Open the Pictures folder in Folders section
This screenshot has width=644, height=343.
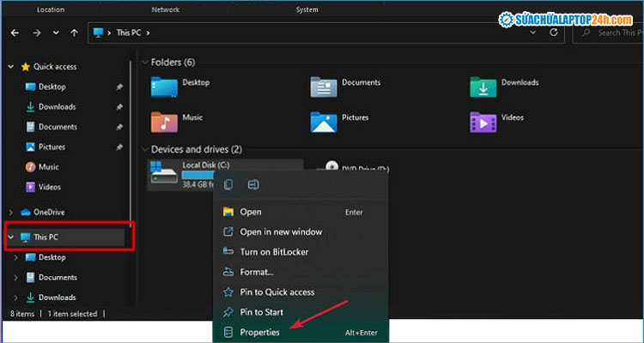click(x=324, y=121)
